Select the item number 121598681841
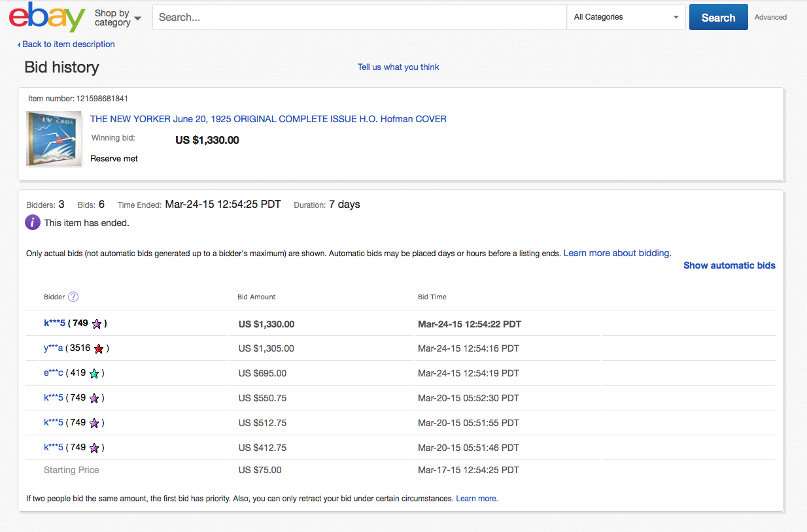This screenshot has width=807, height=532. pyautogui.click(x=102, y=99)
